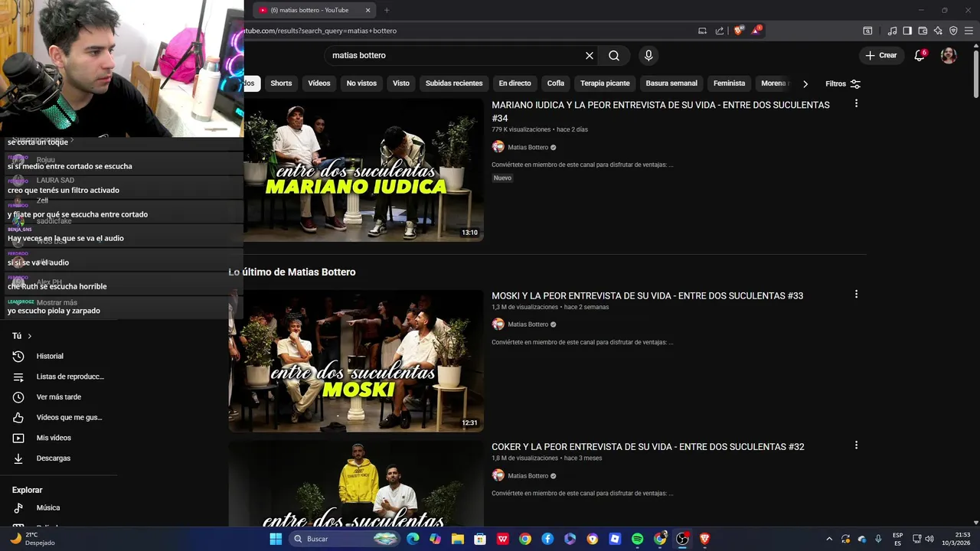Open options menu for Moski video

pos(856,294)
